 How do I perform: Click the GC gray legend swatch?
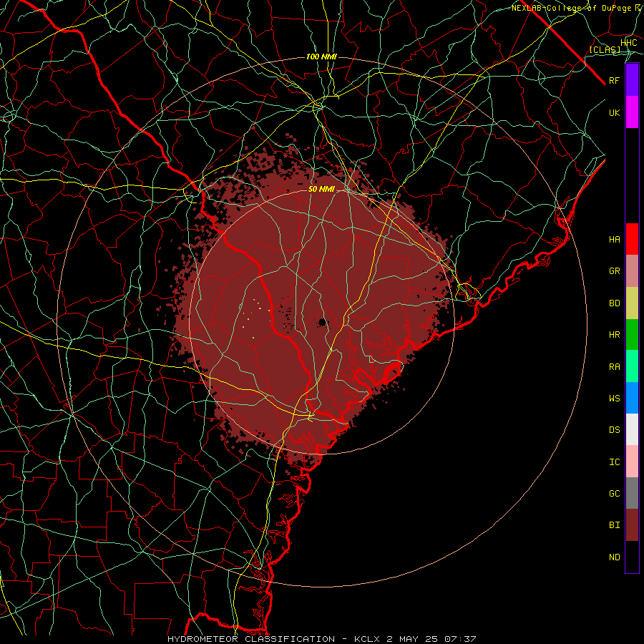[632, 493]
